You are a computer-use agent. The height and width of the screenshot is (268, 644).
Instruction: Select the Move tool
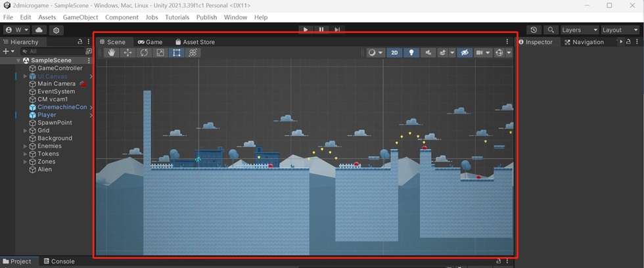(127, 53)
